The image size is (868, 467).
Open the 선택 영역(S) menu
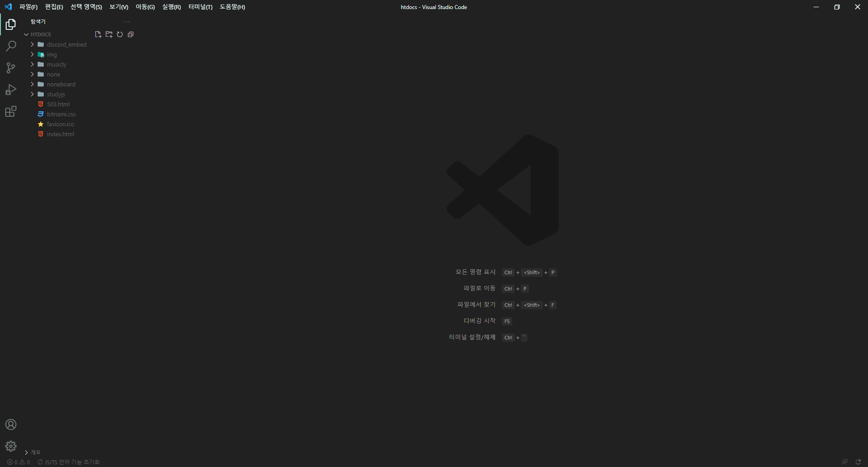click(x=86, y=7)
